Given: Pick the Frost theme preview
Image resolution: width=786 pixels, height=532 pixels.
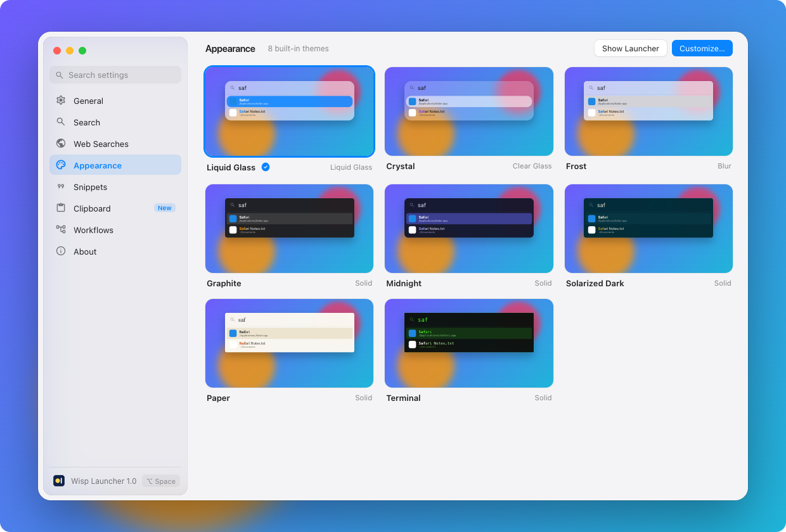Looking at the screenshot, I should (x=648, y=111).
